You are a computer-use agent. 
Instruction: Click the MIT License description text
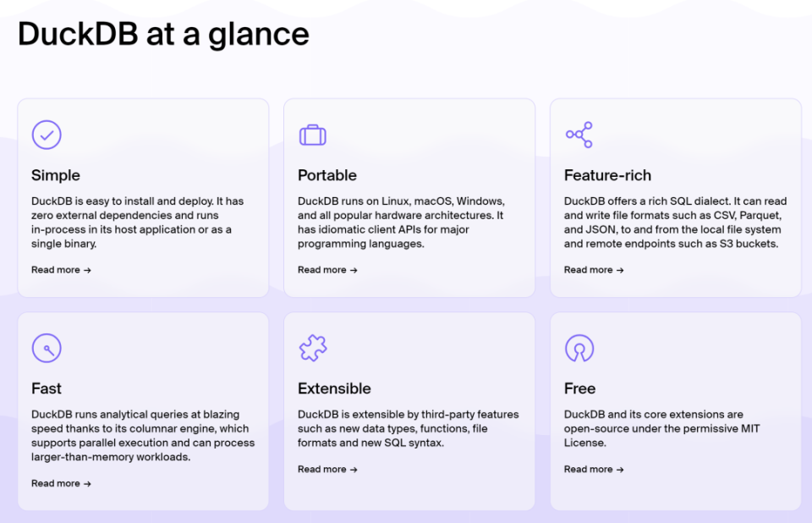point(661,428)
